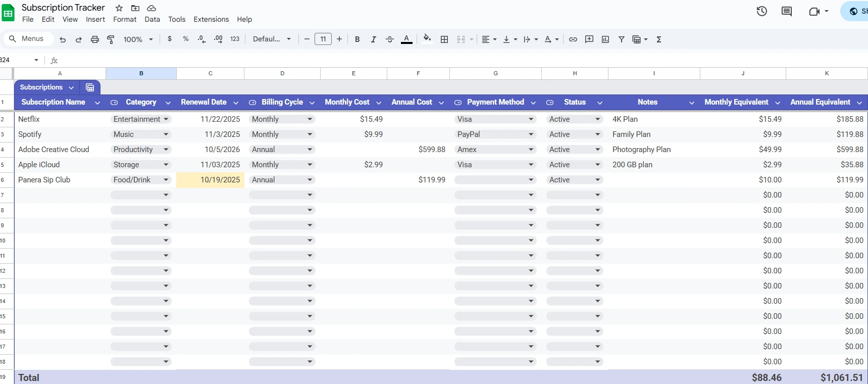Click the merge cells icon

[461, 39]
